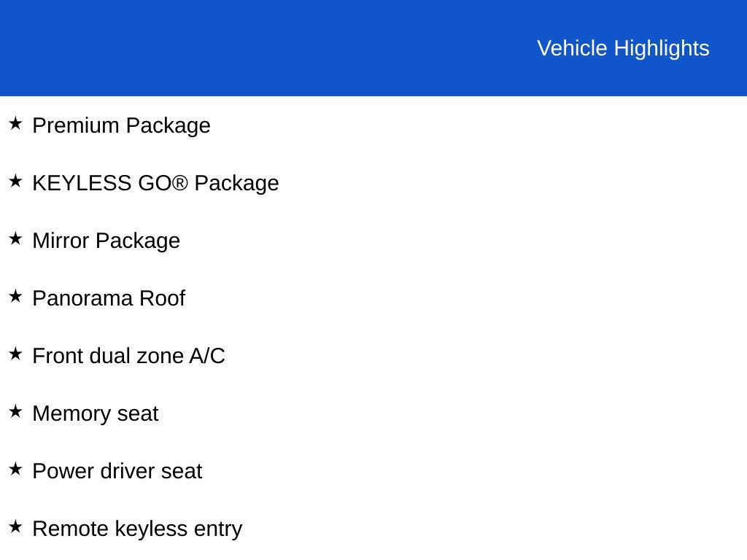The width and height of the screenshot is (747, 560).
Task: Click the star next to Power driver seat
Action: point(15,469)
